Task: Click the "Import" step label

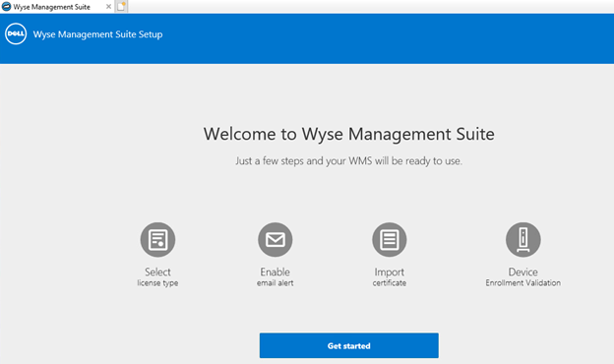Action: pos(390,273)
